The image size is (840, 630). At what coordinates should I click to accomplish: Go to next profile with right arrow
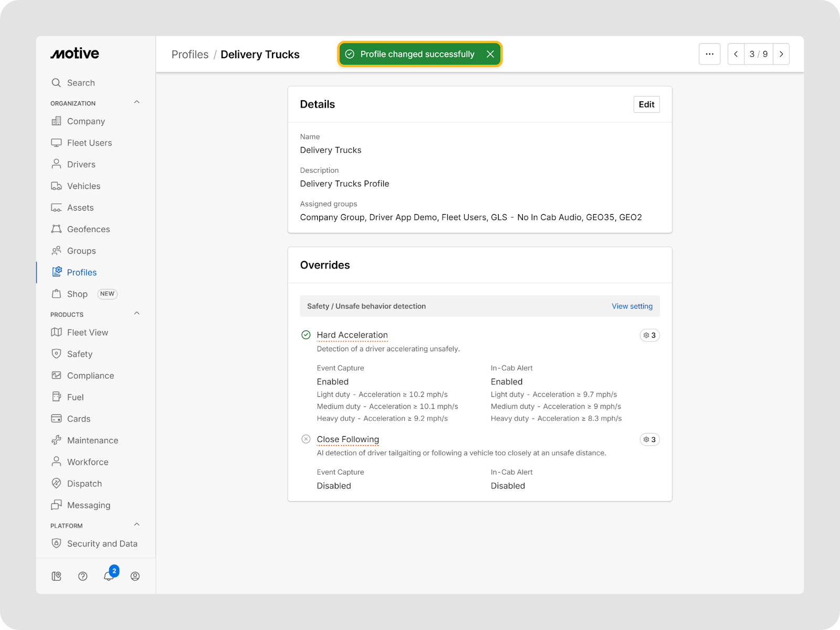tap(781, 54)
